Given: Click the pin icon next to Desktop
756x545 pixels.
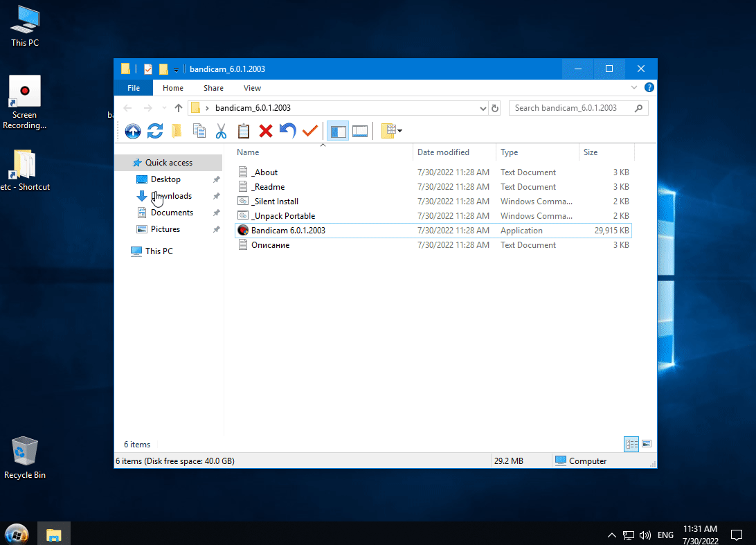Looking at the screenshot, I should [217, 179].
